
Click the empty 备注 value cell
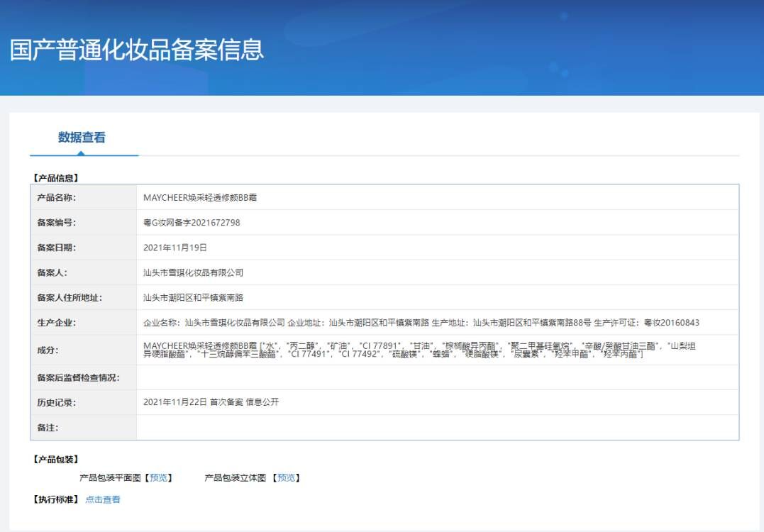coord(437,428)
